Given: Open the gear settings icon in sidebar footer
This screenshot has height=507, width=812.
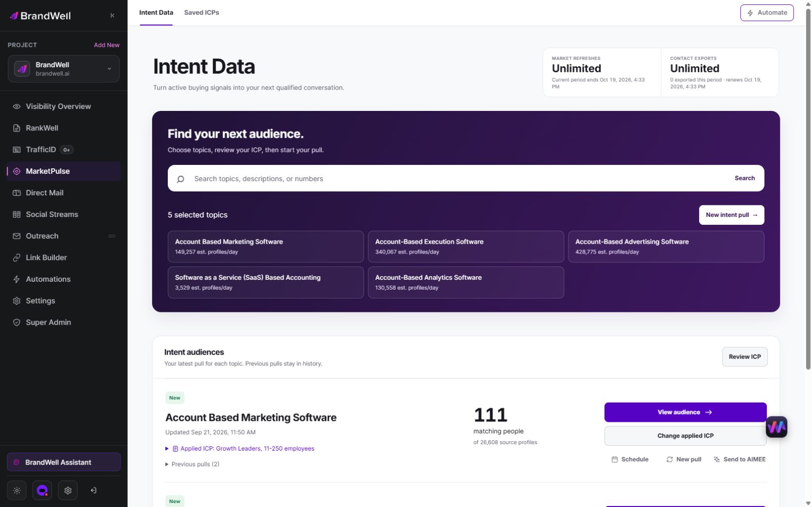Looking at the screenshot, I should [68, 490].
